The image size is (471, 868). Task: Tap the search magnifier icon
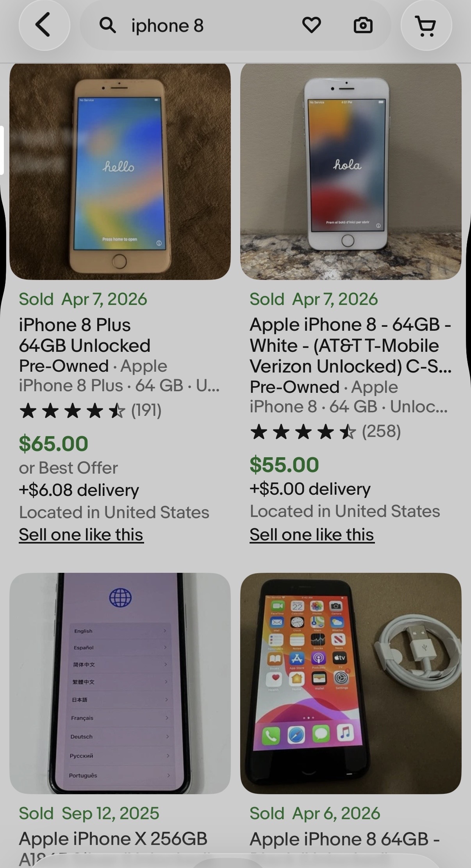pyautogui.click(x=107, y=26)
